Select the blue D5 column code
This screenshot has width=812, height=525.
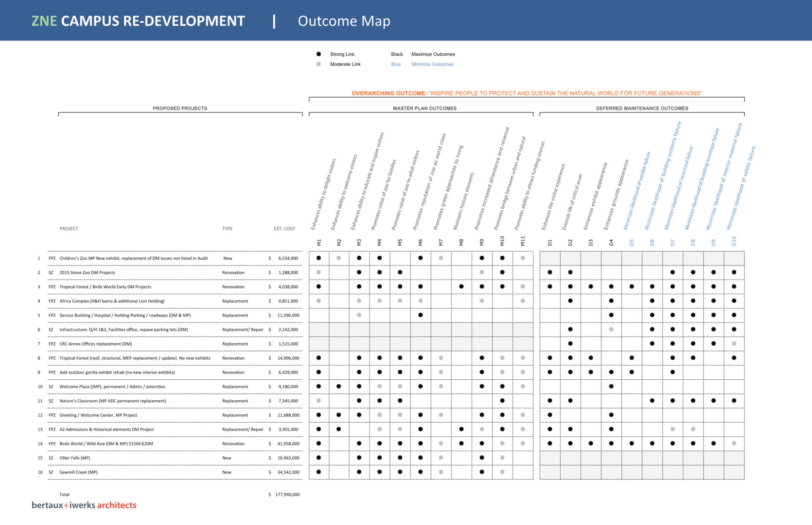631,243
